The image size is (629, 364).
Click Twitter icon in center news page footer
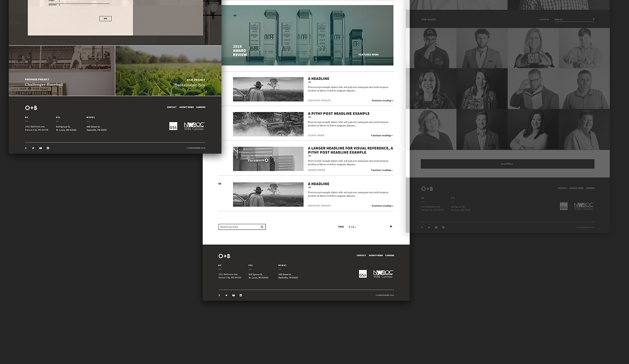pos(226,295)
